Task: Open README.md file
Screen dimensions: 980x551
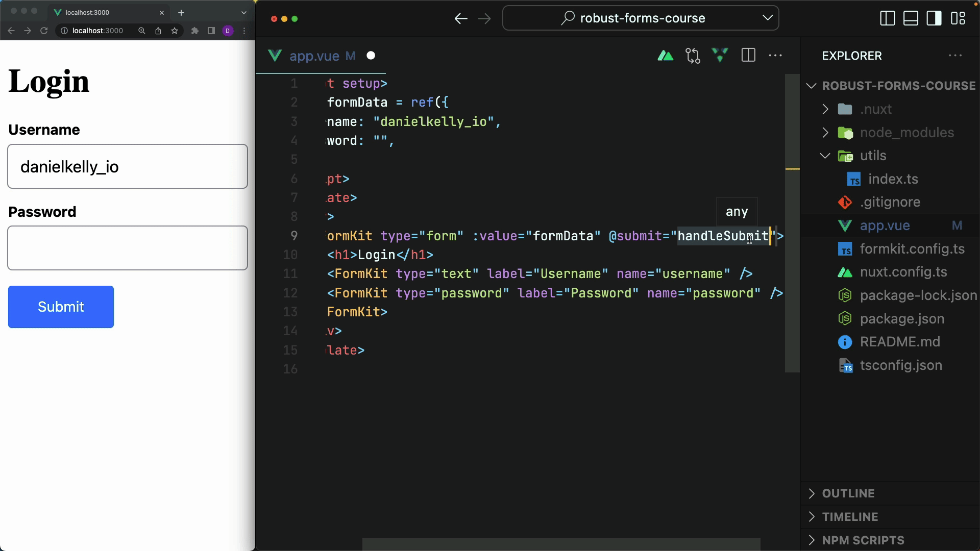Action: tap(890, 342)
